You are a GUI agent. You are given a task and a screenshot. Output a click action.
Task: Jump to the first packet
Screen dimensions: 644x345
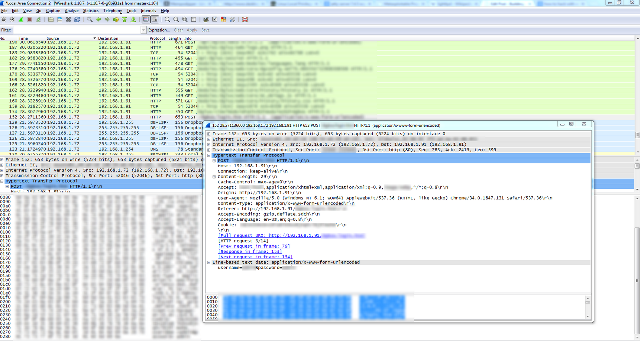pyautogui.click(x=124, y=19)
